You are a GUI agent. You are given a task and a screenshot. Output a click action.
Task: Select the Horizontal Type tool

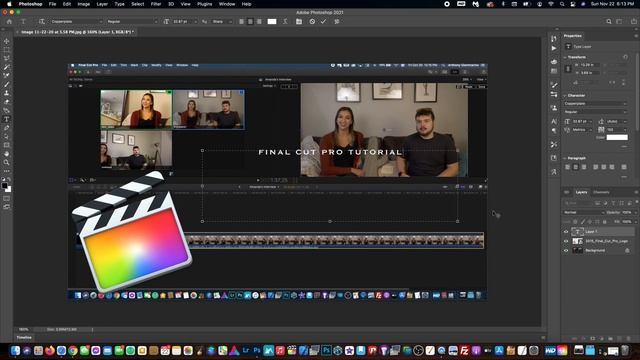pos(7,119)
